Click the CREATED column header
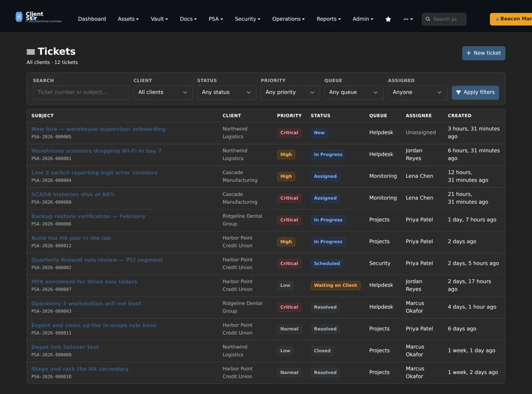 460,116
